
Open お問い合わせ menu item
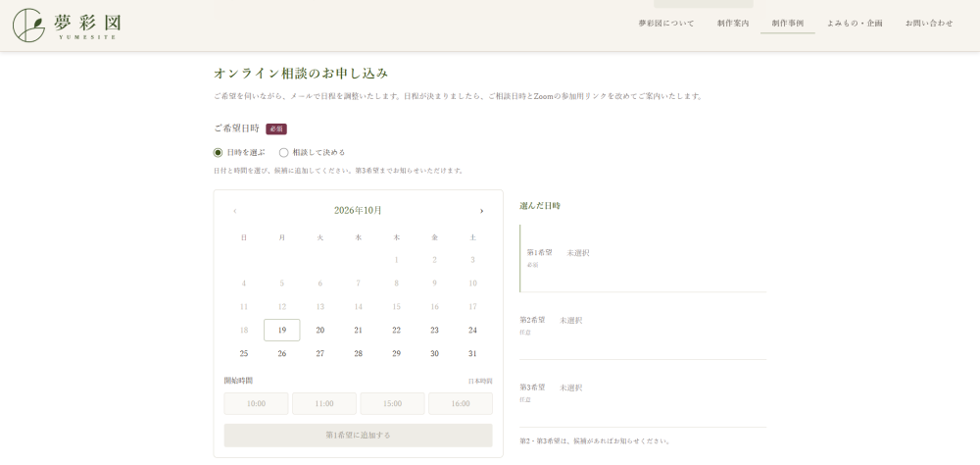[x=929, y=24]
